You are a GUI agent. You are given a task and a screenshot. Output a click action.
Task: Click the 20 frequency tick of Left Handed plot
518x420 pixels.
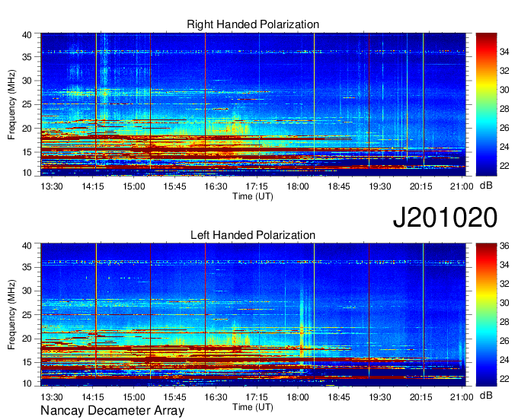pyautogui.click(x=27, y=339)
